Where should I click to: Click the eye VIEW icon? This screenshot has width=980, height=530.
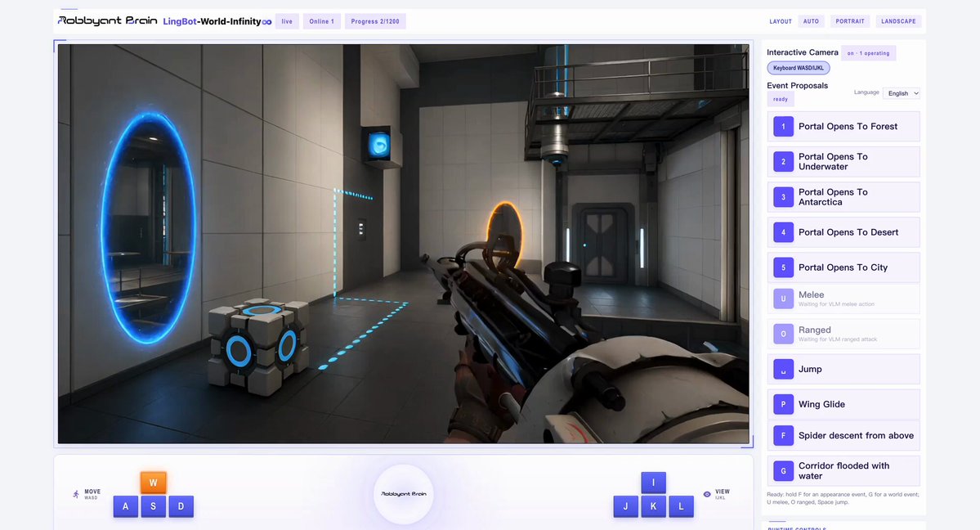[x=707, y=494]
